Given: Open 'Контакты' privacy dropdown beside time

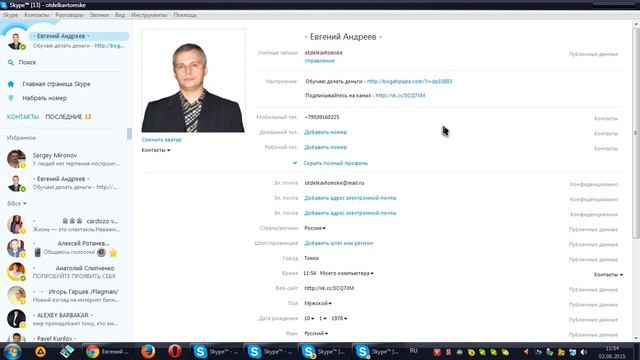Looking at the screenshot, I should tap(608, 275).
